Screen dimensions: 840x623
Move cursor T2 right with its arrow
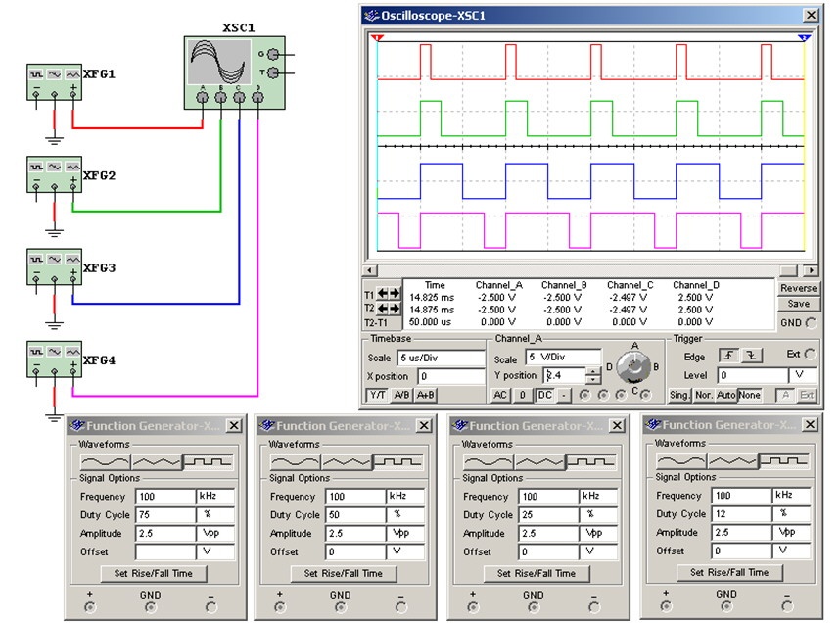(395, 309)
